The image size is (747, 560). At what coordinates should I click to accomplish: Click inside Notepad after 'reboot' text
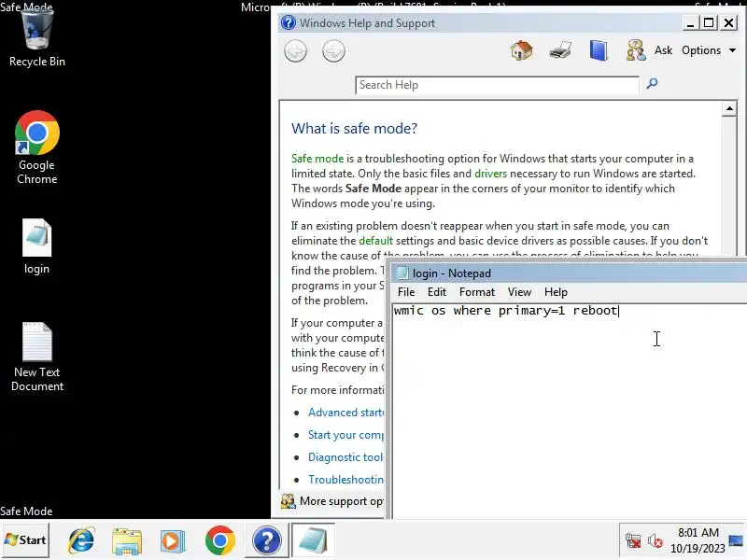pyautogui.click(x=619, y=311)
